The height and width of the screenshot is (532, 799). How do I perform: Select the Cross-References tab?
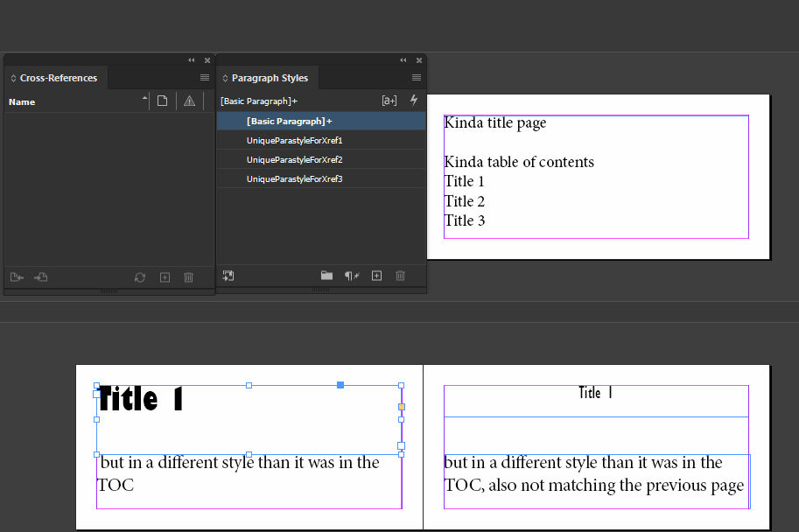pyautogui.click(x=58, y=78)
